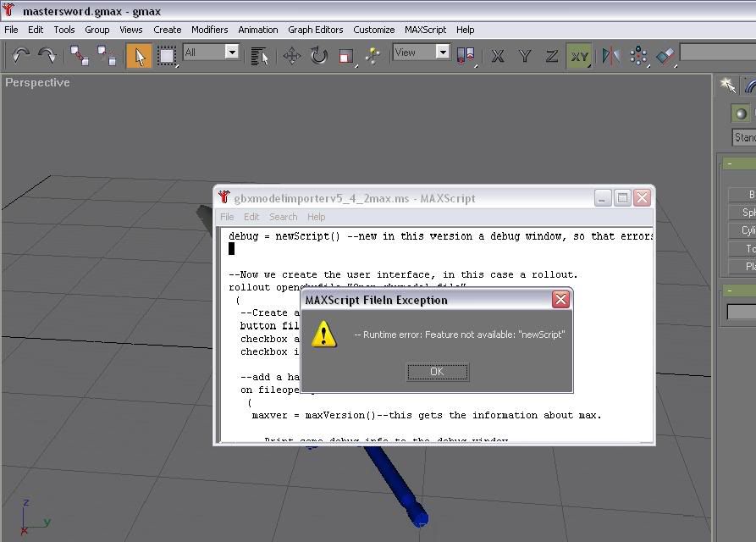Viewport: 756px width, 542px height.
Task: Open the Customize menu
Action: 373,30
